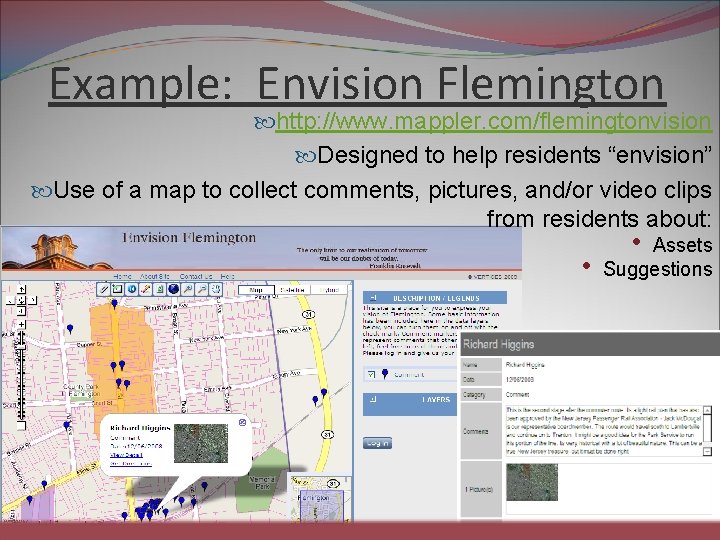Image resolution: width=720 pixels, height=540 pixels.
Task: Click the blue pin icon beside the Comment legend
Action: coord(385,374)
